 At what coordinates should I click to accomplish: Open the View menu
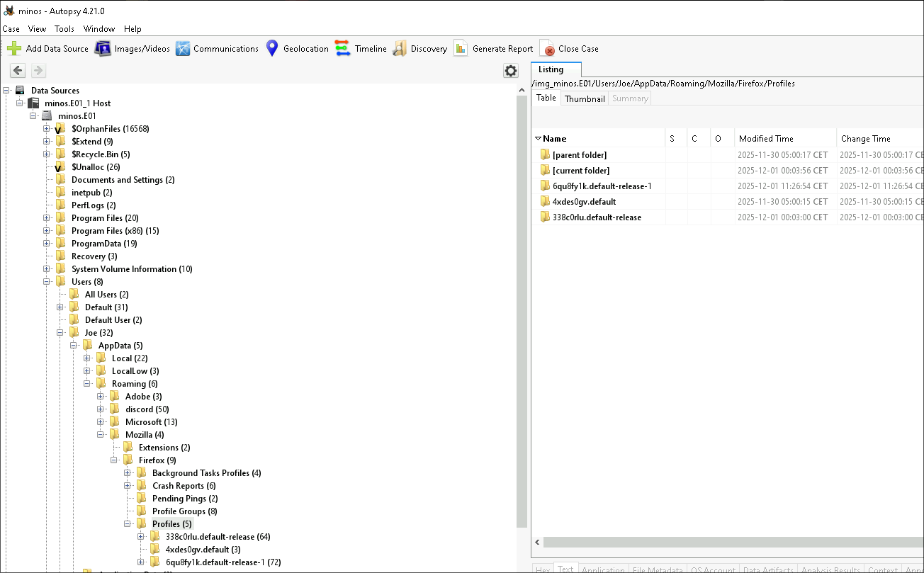pos(37,29)
